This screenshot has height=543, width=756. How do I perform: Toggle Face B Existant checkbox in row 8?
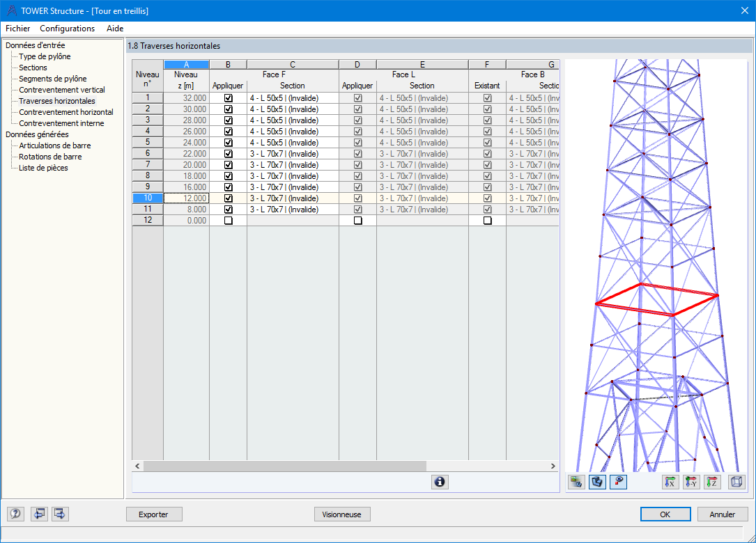click(x=488, y=176)
